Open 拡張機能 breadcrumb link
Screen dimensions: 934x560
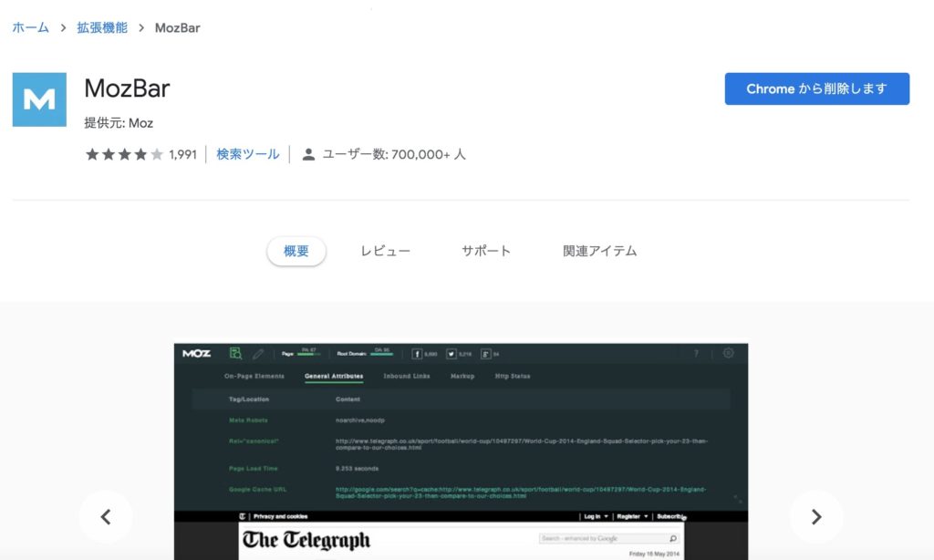coord(102,28)
